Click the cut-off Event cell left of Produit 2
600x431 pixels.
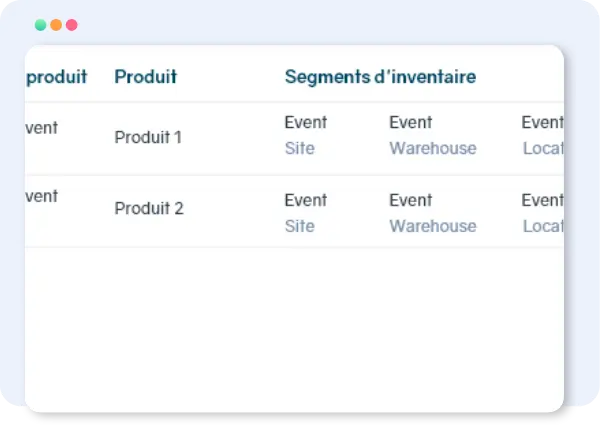tap(41, 196)
